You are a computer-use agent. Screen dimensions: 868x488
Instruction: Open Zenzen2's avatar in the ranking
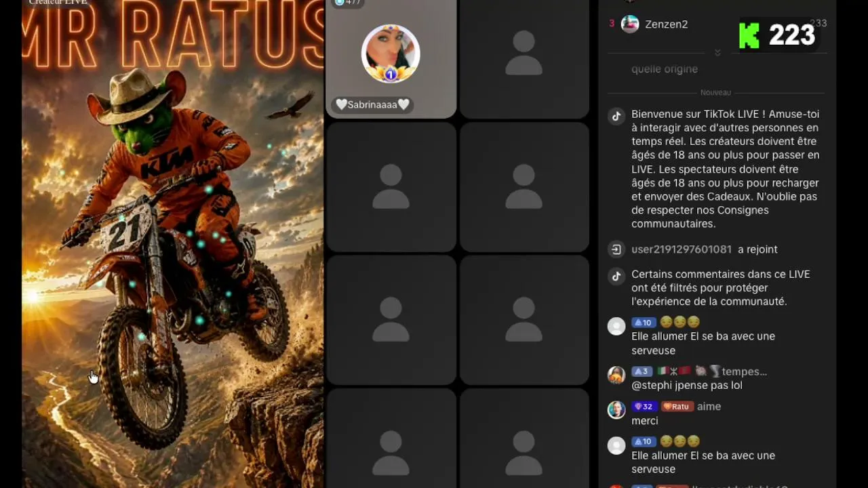(630, 24)
